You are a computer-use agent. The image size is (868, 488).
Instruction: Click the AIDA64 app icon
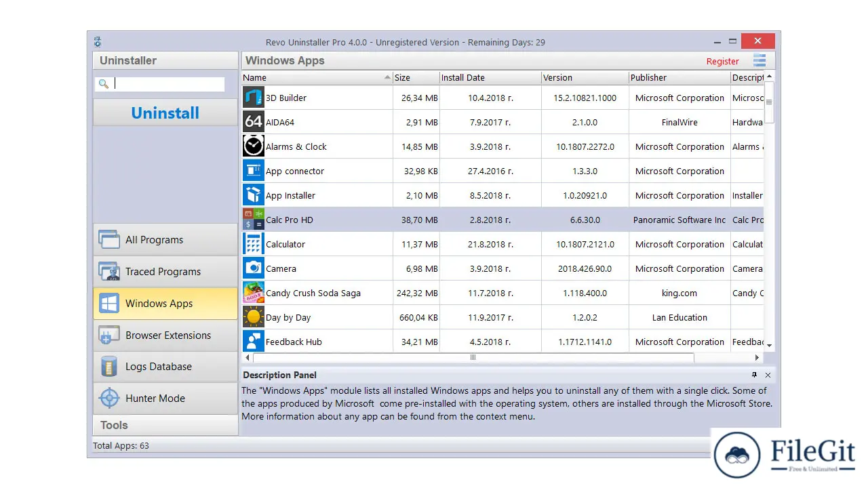click(x=254, y=122)
